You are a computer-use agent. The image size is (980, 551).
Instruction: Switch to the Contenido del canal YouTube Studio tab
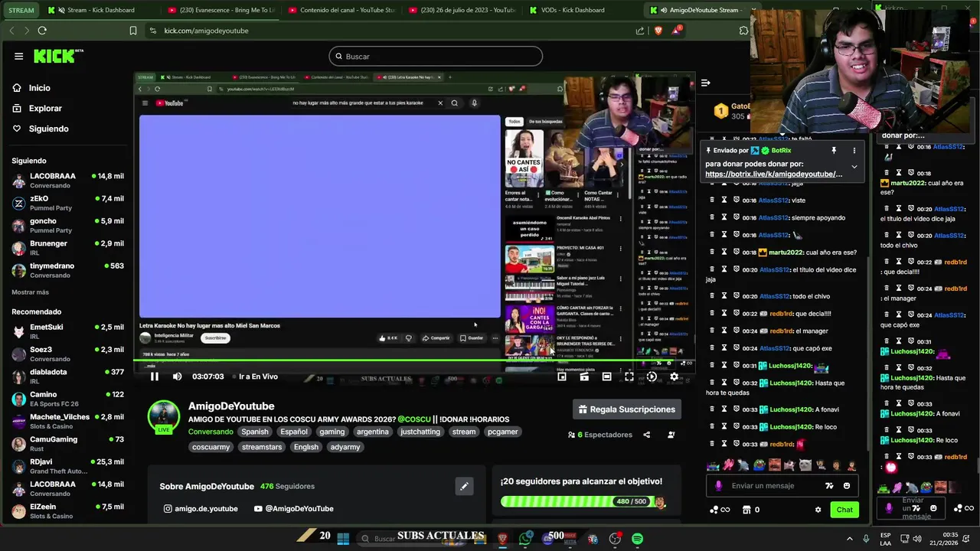[x=343, y=10]
